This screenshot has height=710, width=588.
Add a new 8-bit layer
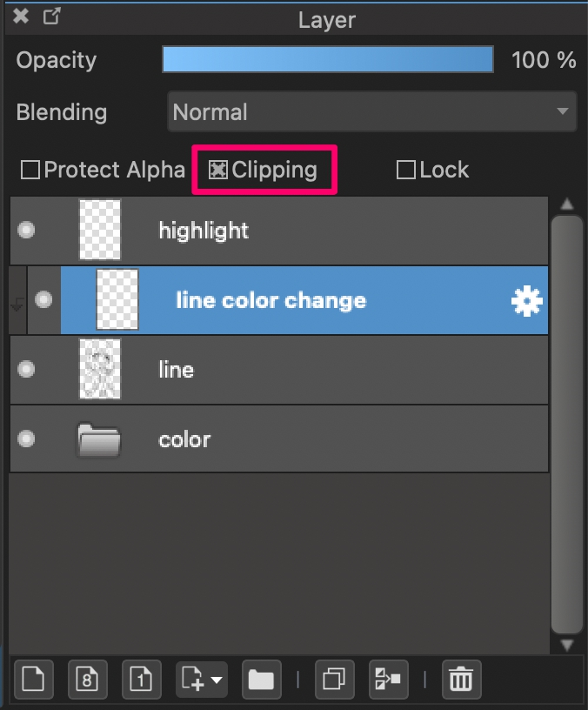(x=88, y=680)
